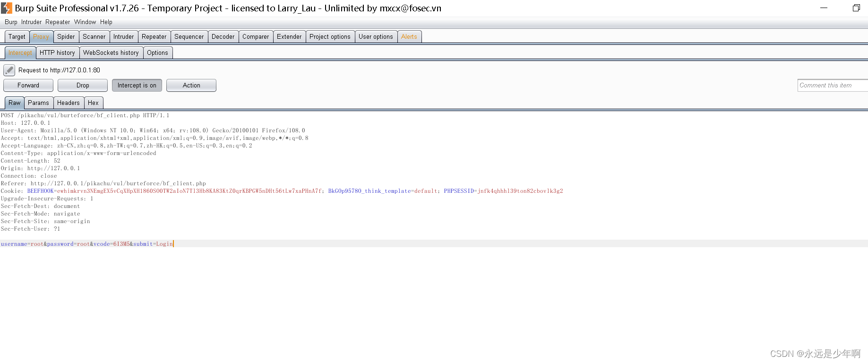Click the Burp Suite logo icon in the title bar
The width and height of the screenshot is (868, 363).
pyautogui.click(x=7, y=8)
